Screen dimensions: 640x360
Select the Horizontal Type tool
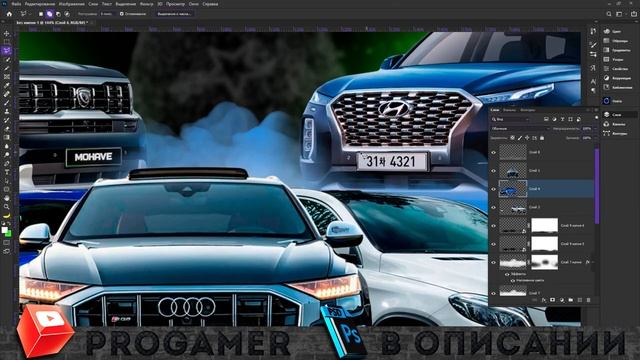pyautogui.click(x=7, y=172)
